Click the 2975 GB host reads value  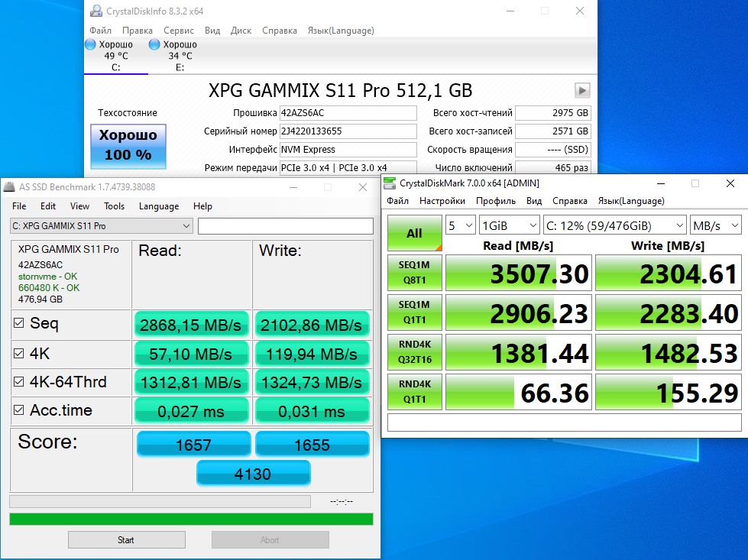coord(553,113)
